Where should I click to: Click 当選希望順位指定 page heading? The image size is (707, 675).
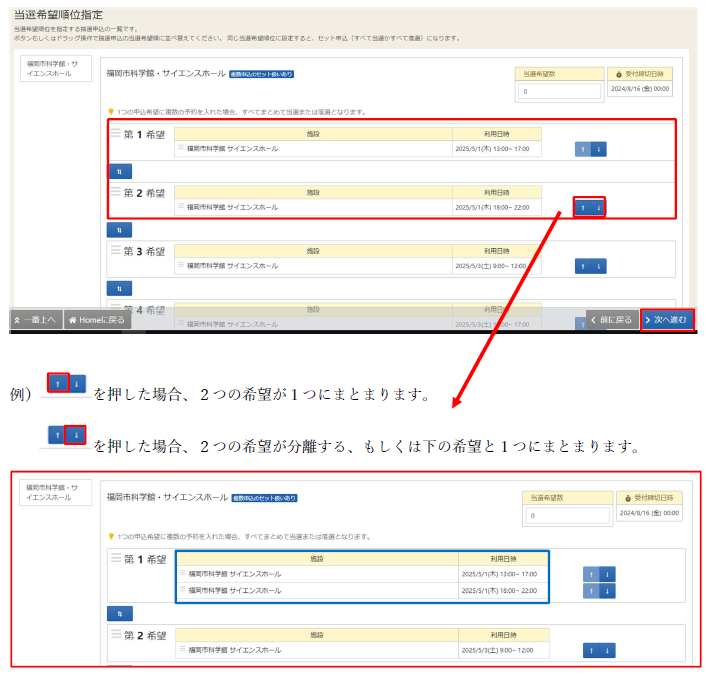pos(59,15)
